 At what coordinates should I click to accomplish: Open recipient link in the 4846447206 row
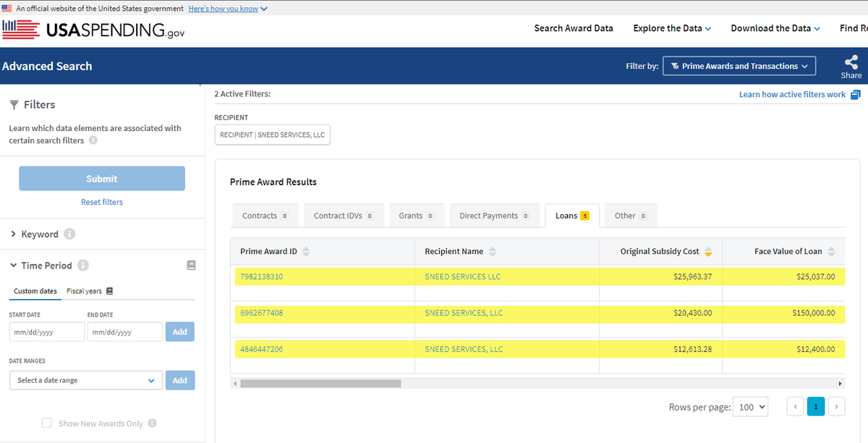[464, 349]
